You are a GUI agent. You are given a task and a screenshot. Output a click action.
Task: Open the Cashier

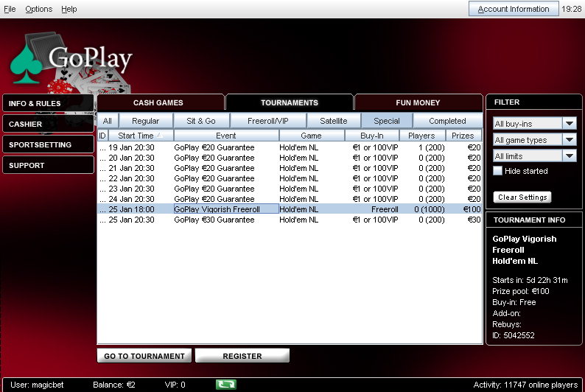tap(48, 124)
